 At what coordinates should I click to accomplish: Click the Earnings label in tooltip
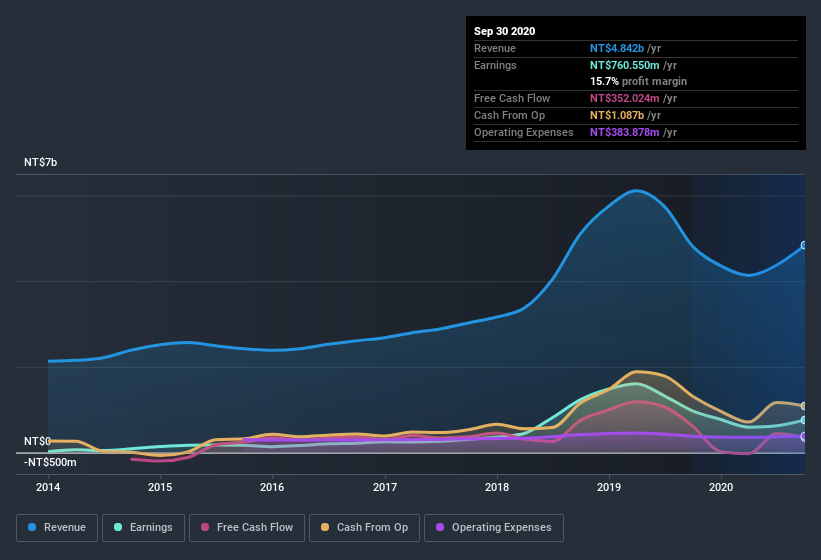[495, 65]
